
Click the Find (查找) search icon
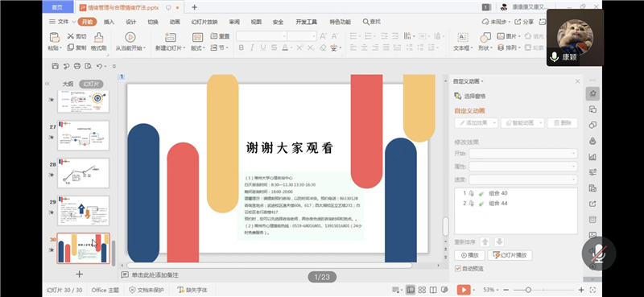pos(365,22)
